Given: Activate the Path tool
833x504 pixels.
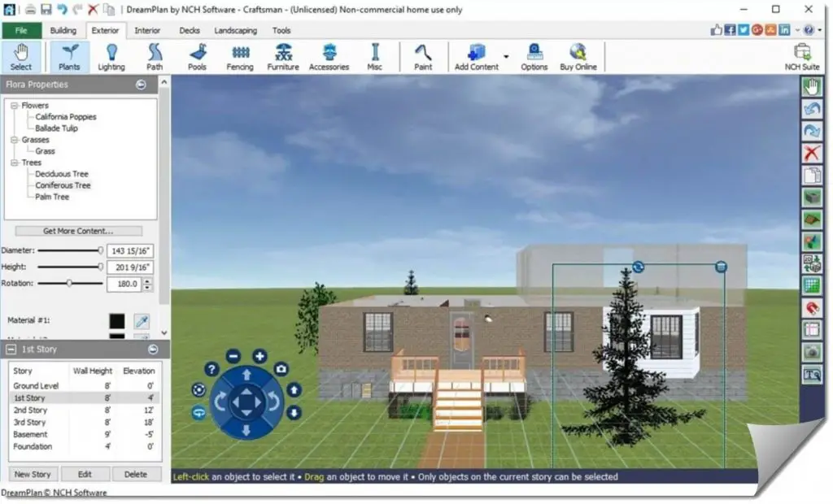Looking at the screenshot, I should coord(155,56).
